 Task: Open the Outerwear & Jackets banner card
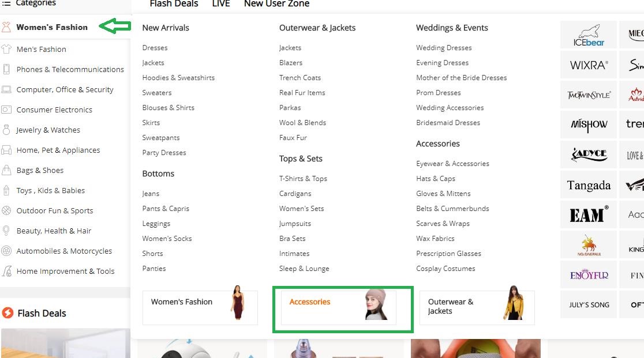click(x=477, y=308)
